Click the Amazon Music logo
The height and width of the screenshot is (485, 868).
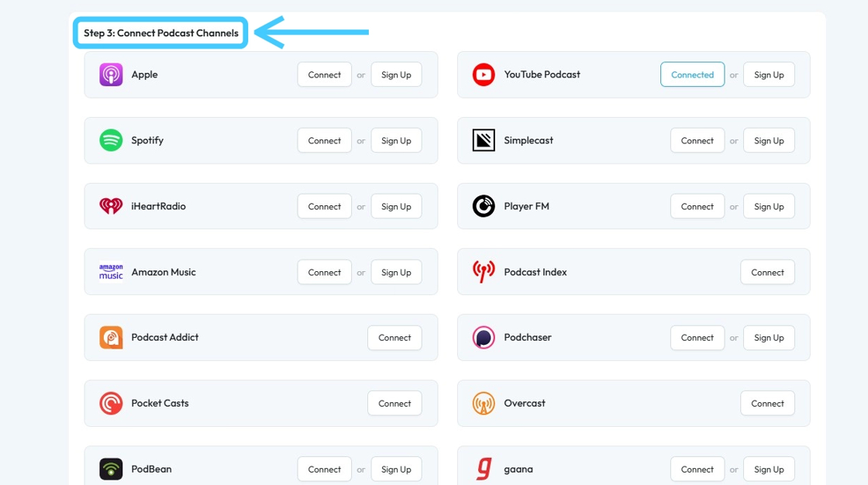point(111,272)
